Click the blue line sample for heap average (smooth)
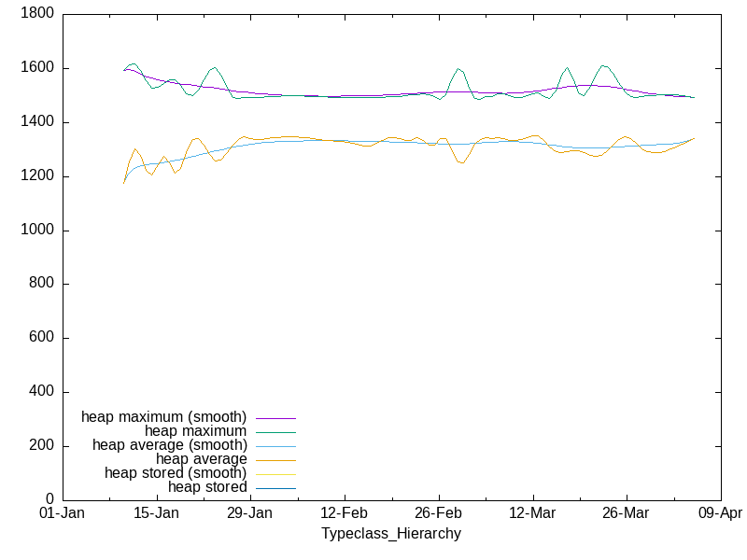Viewport: 747px width, 560px height. click(x=275, y=446)
